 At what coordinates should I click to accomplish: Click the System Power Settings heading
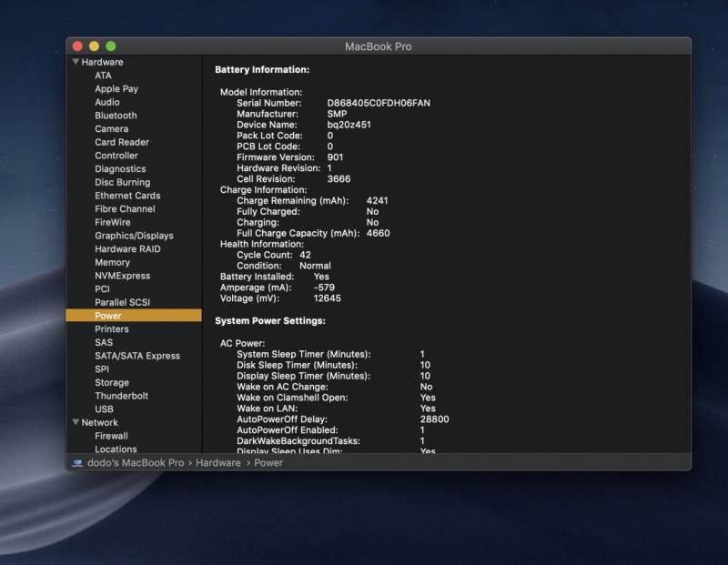coord(270,321)
